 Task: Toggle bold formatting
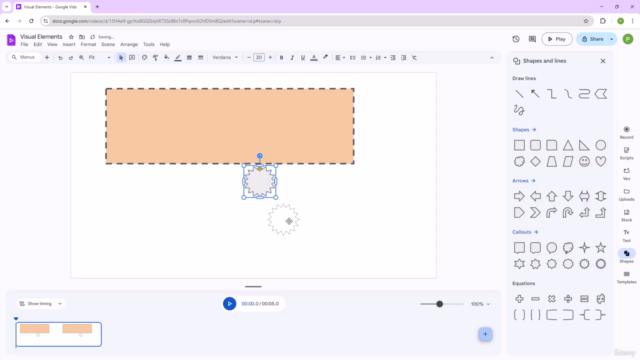click(281, 58)
